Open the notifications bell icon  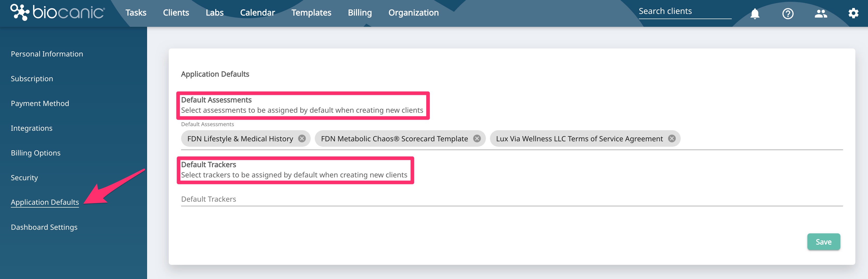[x=755, y=13]
